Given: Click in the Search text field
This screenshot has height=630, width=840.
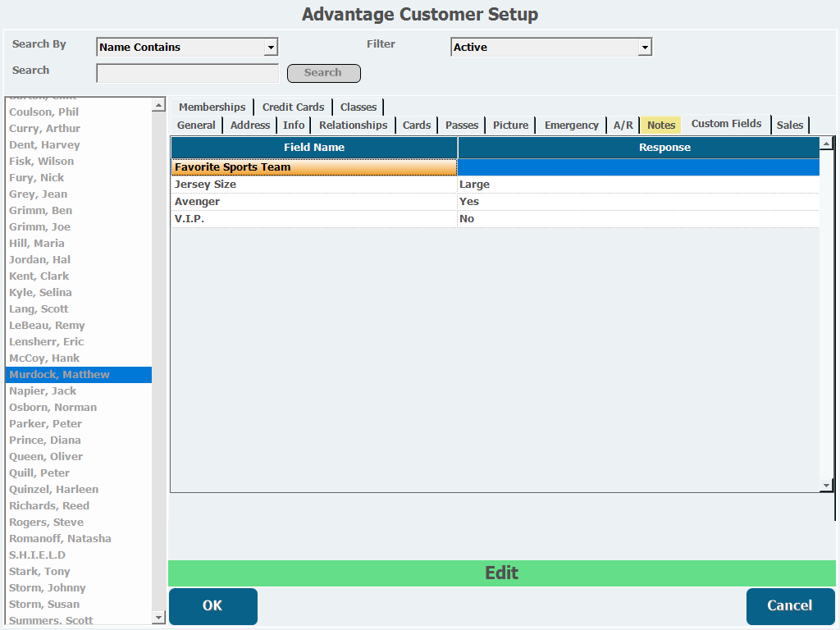Looking at the screenshot, I should [188, 73].
